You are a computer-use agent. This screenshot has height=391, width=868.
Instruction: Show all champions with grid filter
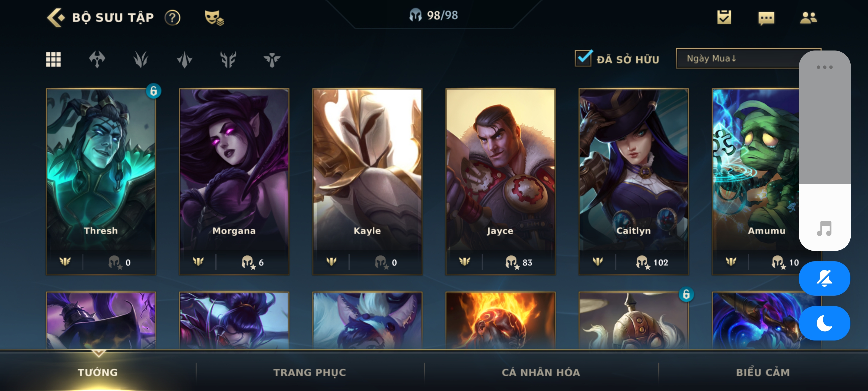pos(53,60)
